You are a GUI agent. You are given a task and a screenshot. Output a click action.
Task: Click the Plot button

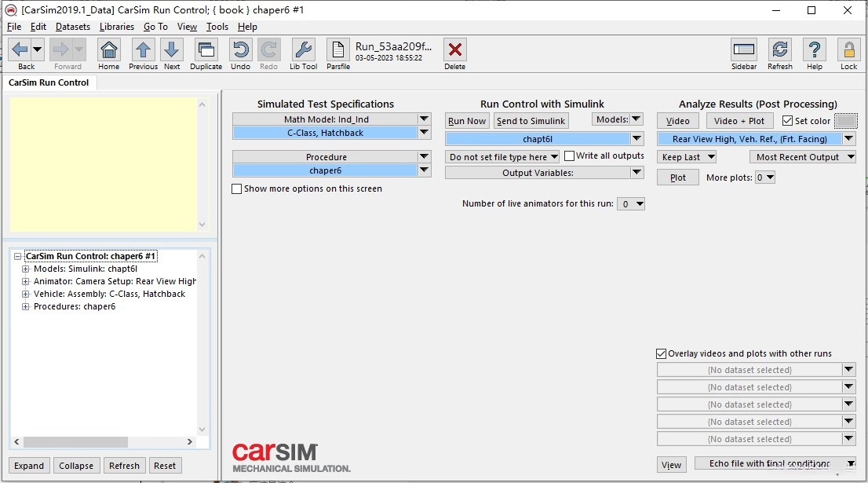pyautogui.click(x=678, y=177)
